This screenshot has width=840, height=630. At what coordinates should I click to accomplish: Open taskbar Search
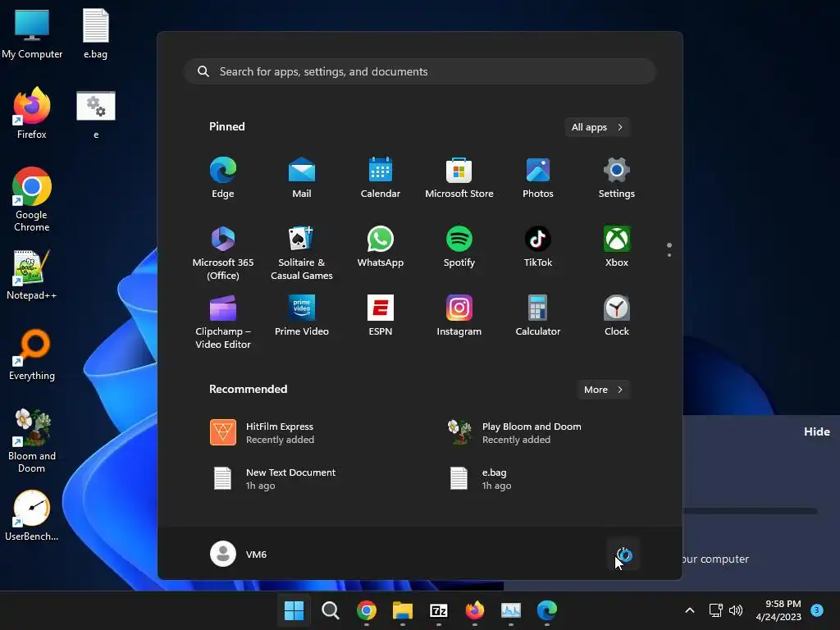pyautogui.click(x=330, y=610)
